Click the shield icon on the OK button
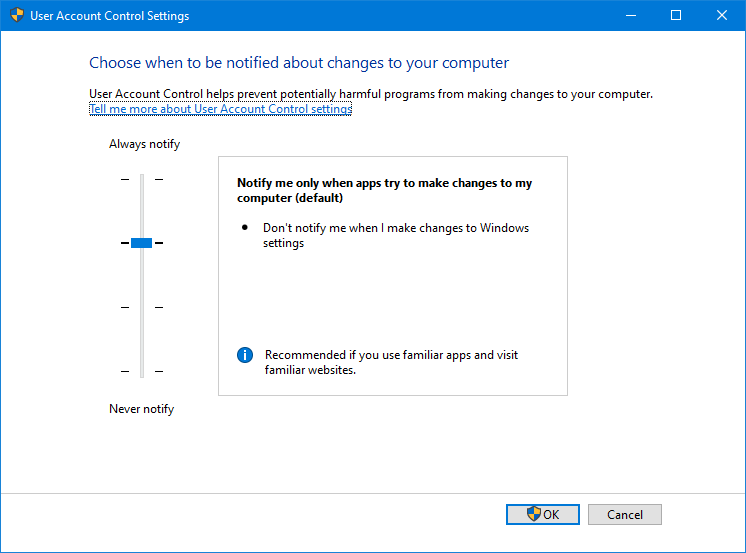Viewport: 746px width, 553px height. click(x=534, y=514)
